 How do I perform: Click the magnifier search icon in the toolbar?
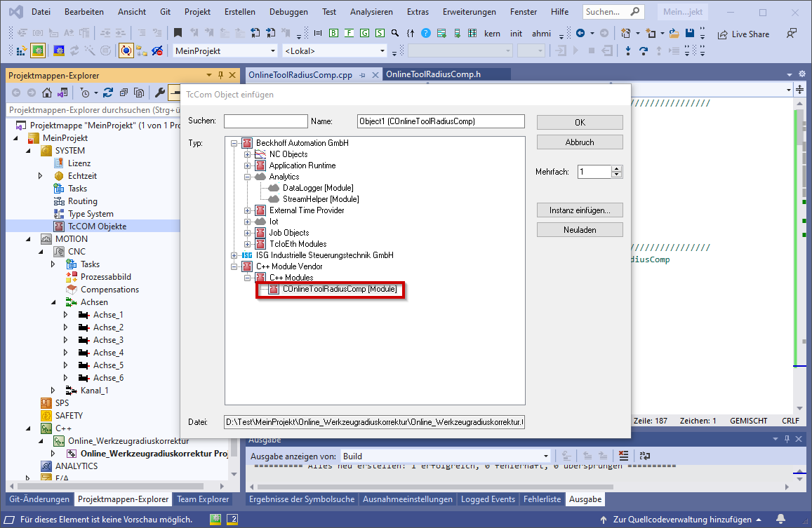(x=395, y=33)
